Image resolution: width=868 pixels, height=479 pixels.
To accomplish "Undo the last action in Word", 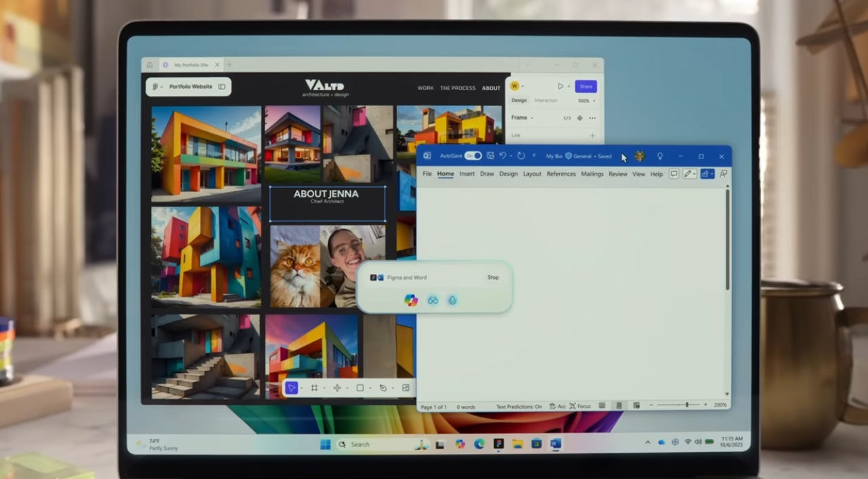I will [502, 156].
